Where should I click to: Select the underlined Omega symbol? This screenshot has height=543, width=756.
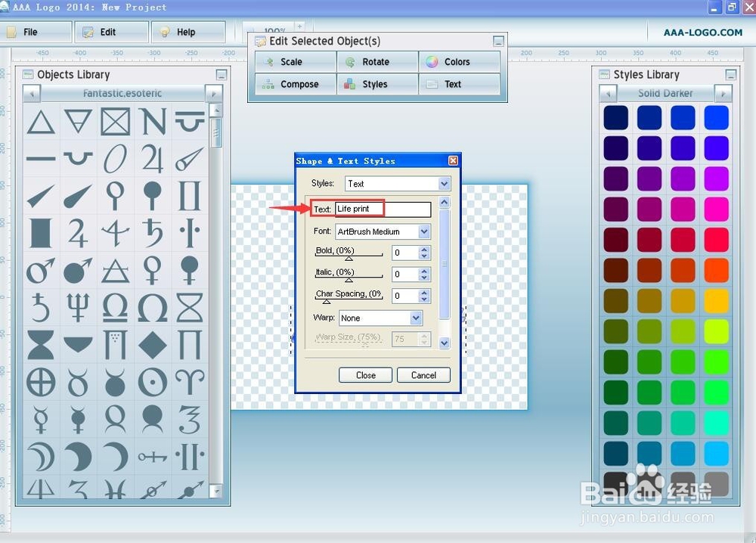coord(115,308)
